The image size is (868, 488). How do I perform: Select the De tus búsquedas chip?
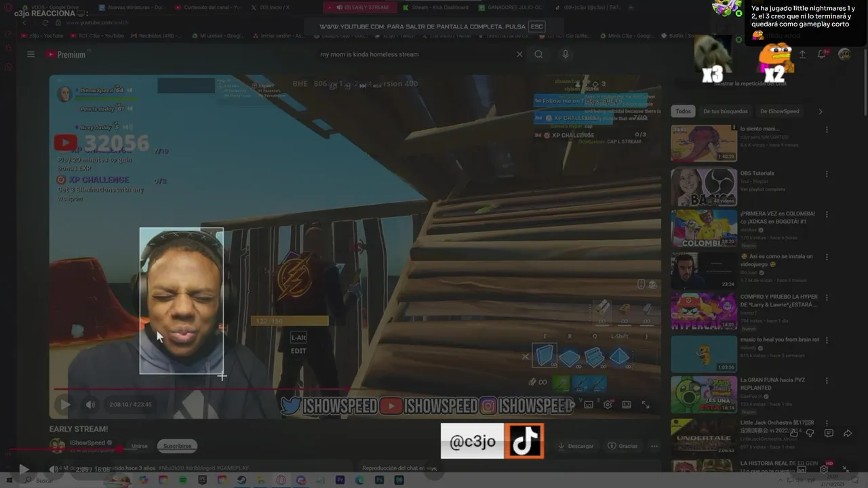click(726, 111)
